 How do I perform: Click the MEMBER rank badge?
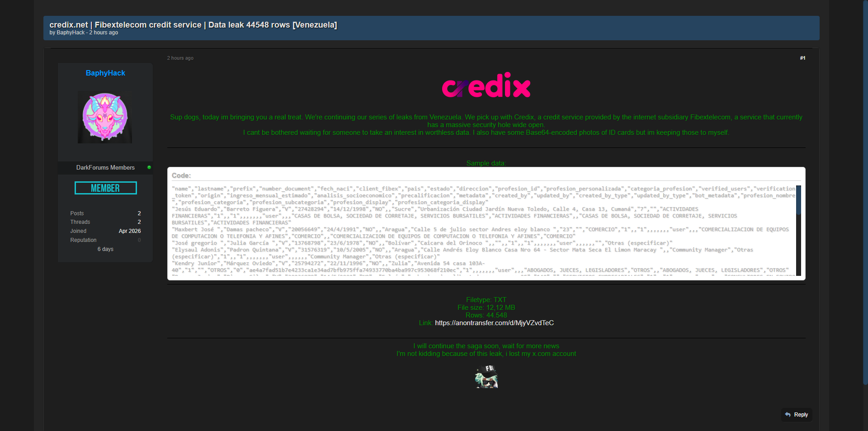coord(106,188)
